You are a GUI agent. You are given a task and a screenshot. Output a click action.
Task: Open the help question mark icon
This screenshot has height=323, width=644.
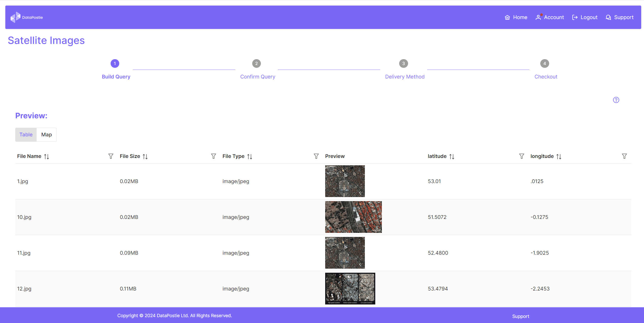[x=616, y=100]
